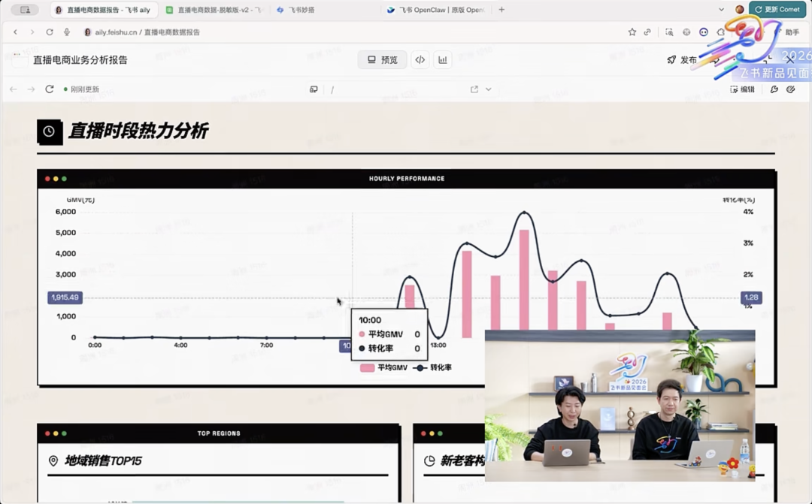812x504 pixels.
Task: Reload the page in browser toolbar
Action: (x=50, y=32)
